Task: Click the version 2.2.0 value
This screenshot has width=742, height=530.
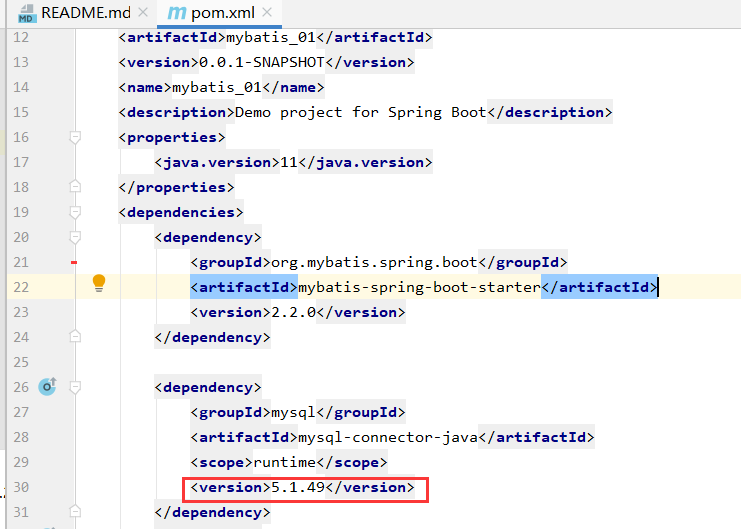Action: click(x=293, y=313)
